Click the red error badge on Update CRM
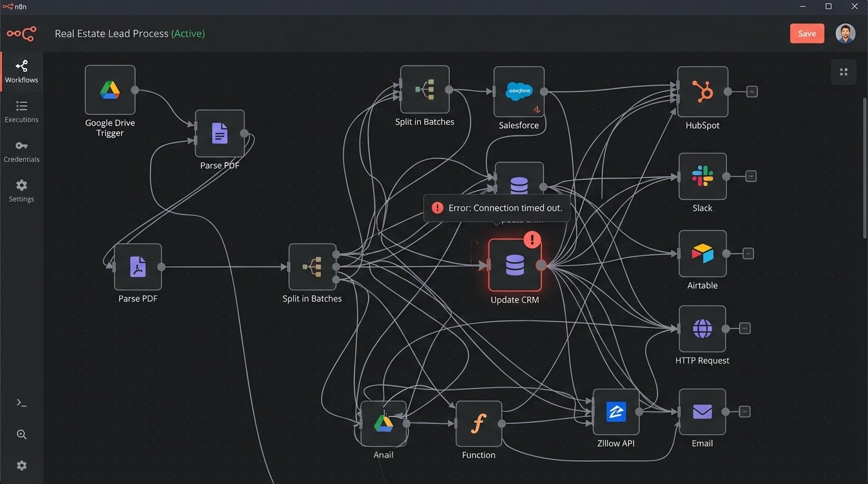The width and height of the screenshot is (868, 484). 532,239
